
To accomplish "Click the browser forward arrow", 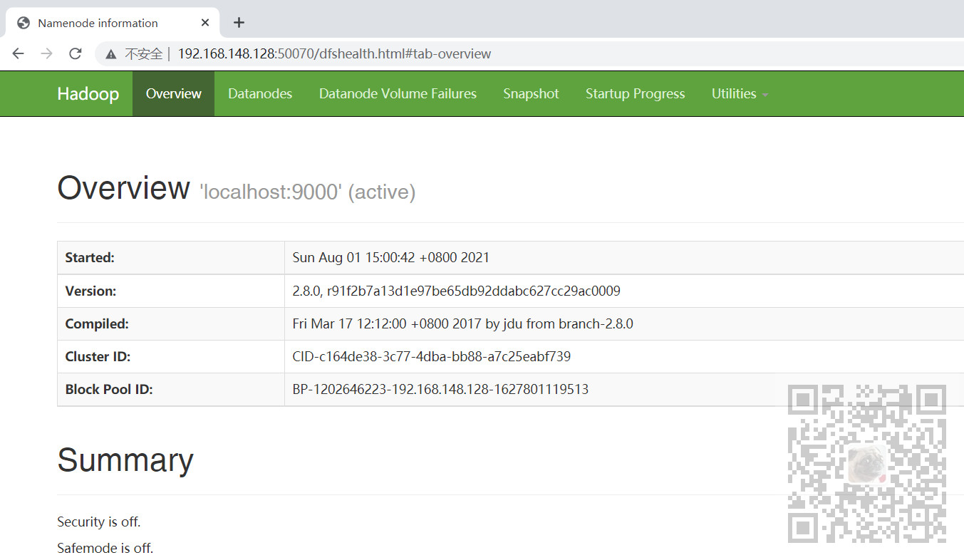I will pyautogui.click(x=47, y=53).
